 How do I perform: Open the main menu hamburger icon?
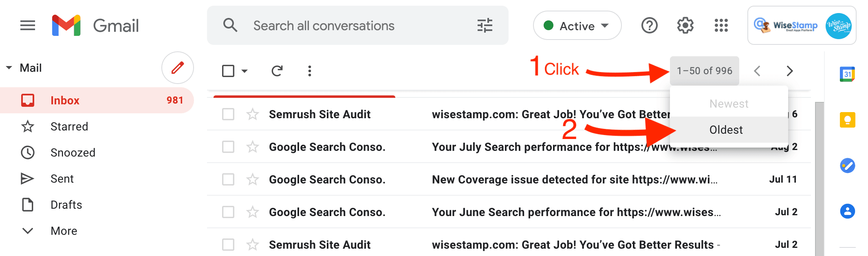(28, 26)
